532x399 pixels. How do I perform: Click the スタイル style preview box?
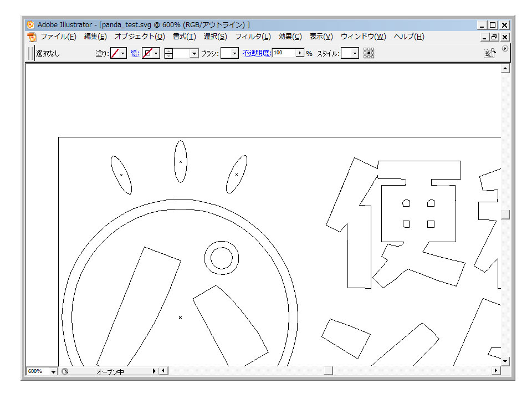coord(346,53)
